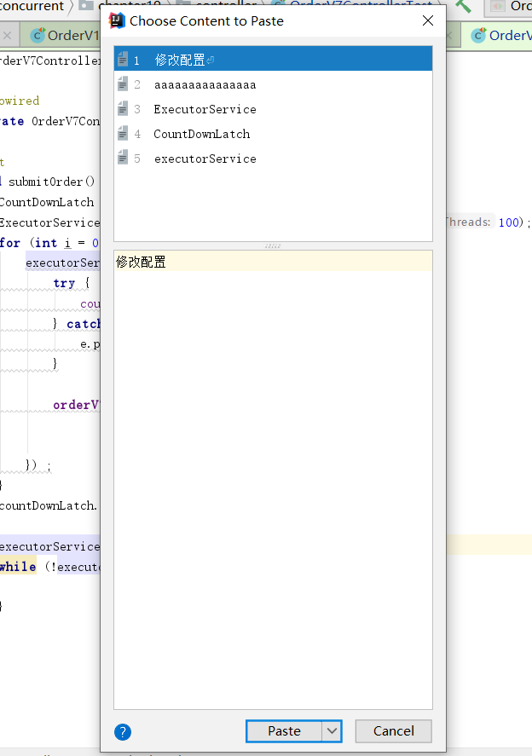This screenshot has width=532, height=756.
Task: Click document icon of entry 5 executorService
Action: point(123,158)
